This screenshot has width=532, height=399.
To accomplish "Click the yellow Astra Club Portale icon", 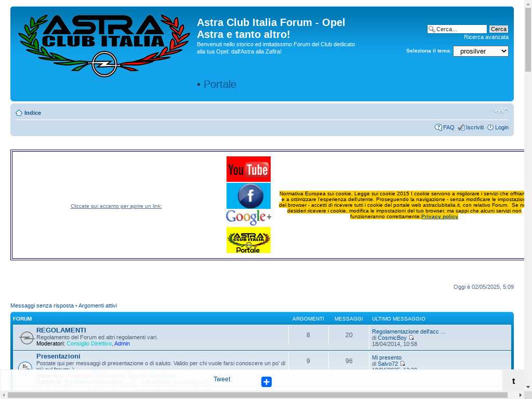I will (248, 240).
